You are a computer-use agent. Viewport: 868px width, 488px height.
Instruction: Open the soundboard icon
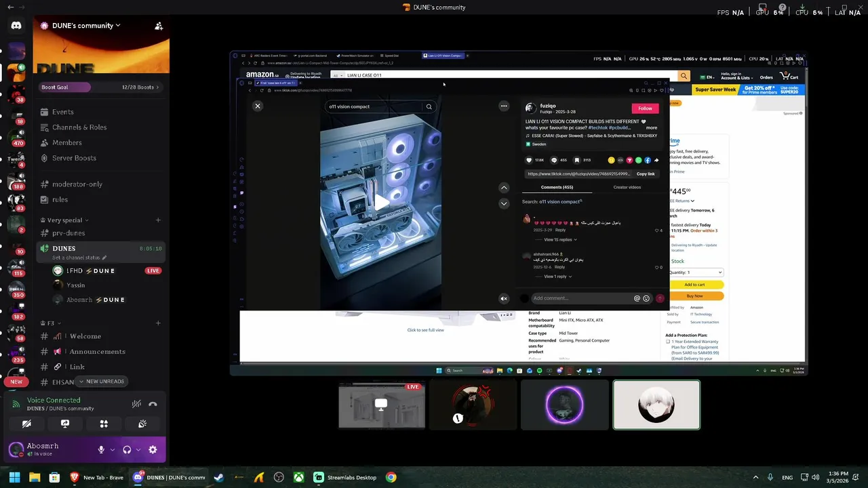tap(142, 424)
